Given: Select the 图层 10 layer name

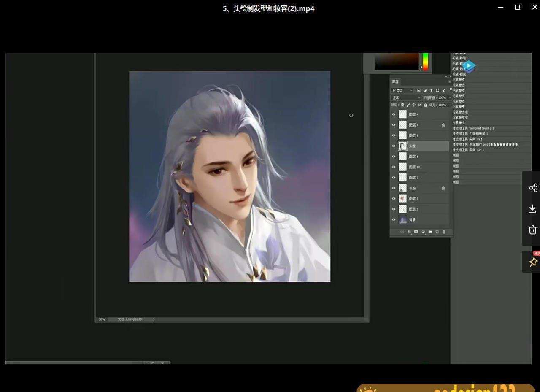Looking at the screenshot, I should 415,167.
